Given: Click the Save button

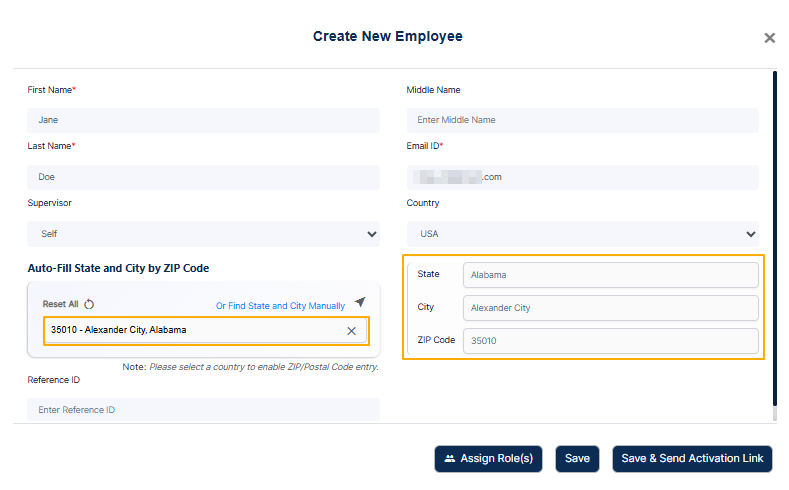Looking at the screenshot, I should [577, 458].
